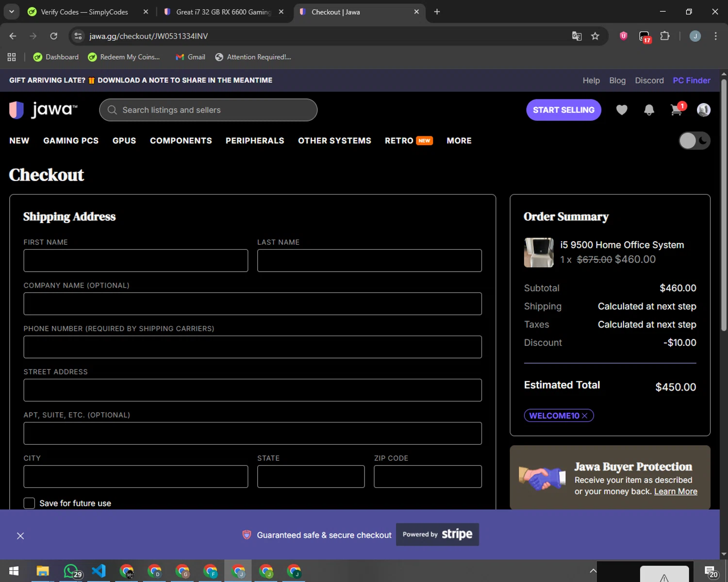Open the Peripherals menu
The image size is (728, 582).
coord(255,141)
